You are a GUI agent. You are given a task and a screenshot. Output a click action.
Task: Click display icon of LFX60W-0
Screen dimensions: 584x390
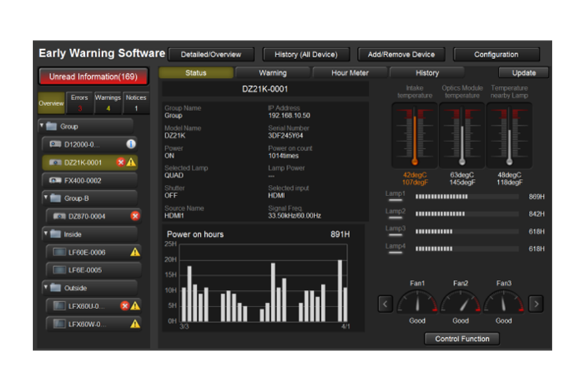(59, 324)
